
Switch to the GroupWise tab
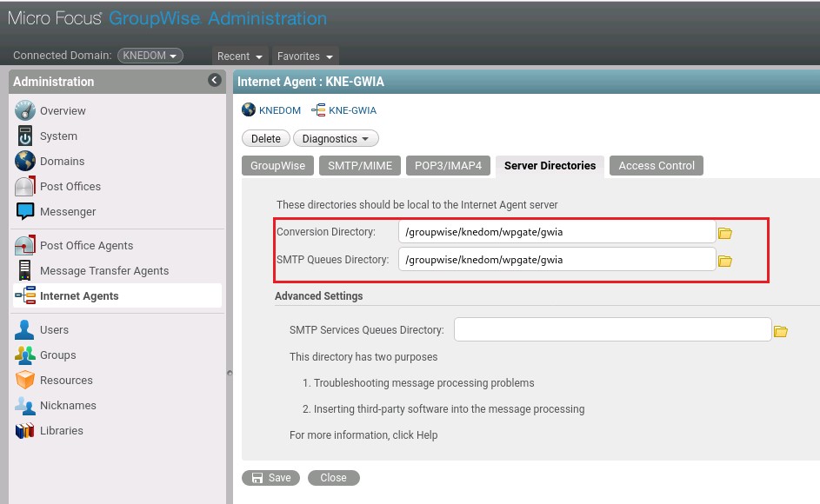point(277,166)
